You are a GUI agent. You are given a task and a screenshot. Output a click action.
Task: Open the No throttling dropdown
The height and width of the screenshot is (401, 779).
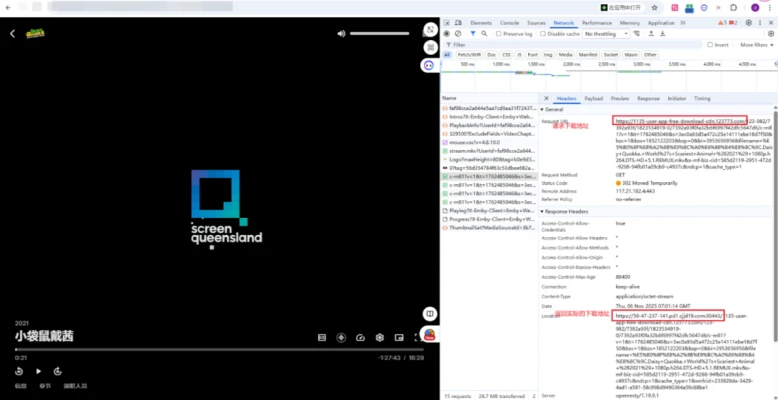pyautogui.click(x=606, y=34)
